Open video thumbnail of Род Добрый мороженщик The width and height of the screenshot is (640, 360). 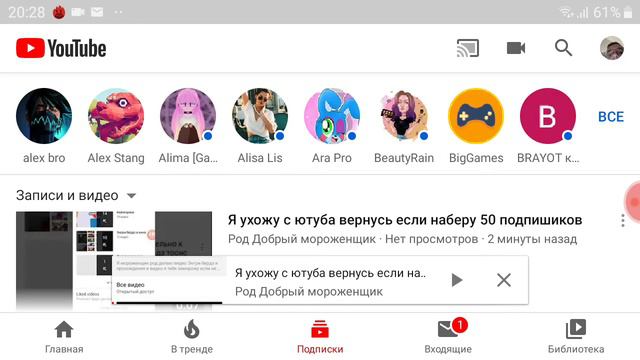click(114, 260)
